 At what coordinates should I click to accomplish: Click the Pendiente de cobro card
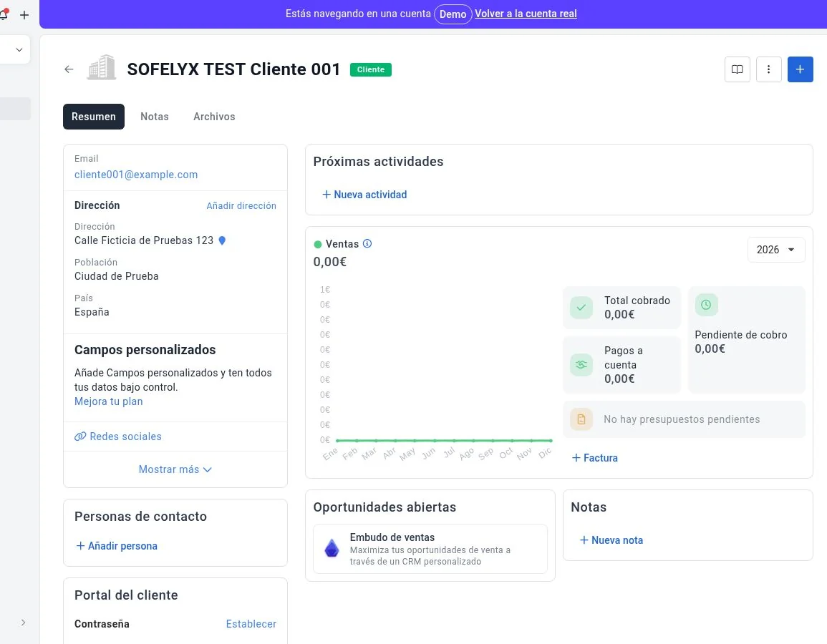click(x=747, y=340)
